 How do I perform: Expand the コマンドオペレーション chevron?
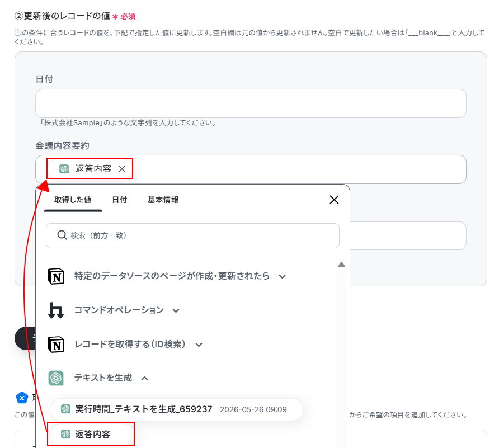pyautogui.click(x=176, y=310)
